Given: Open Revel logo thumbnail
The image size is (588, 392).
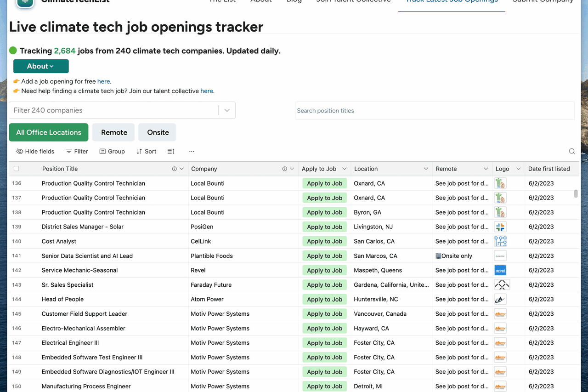Looking at the screenshot, I should (x=500, y=270).
